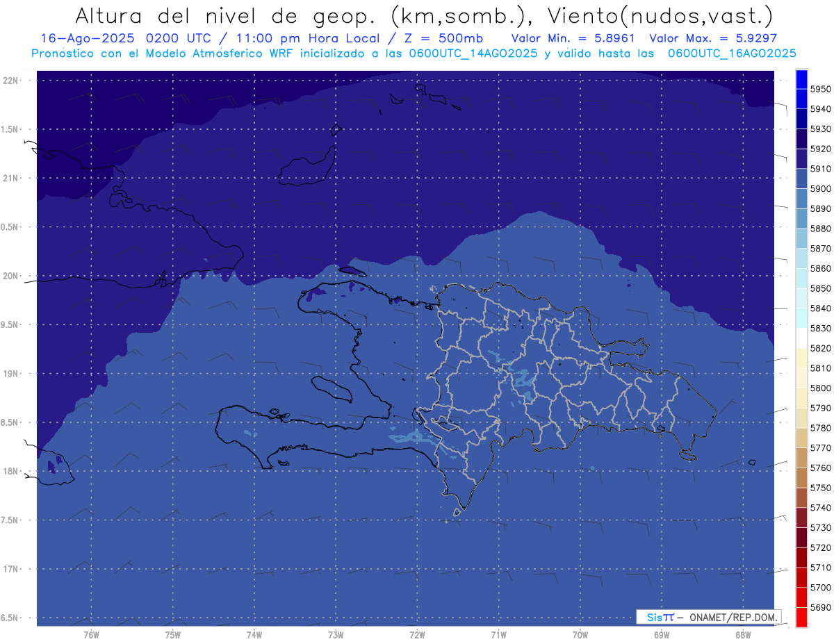834x644 pixels.
Task: Click the white swatch between 5830 and 5820
Action: [x=801, y=338]
